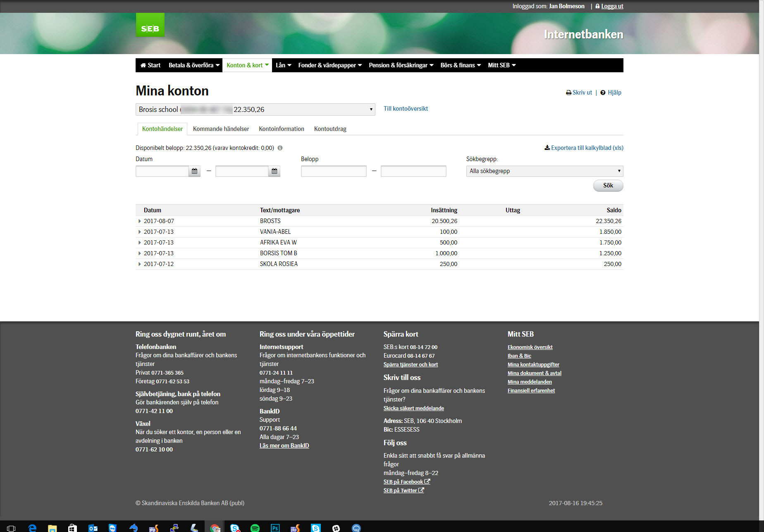Open the second date calendar picker
Screen dimensions: 764x532
(x=274, y=171)
